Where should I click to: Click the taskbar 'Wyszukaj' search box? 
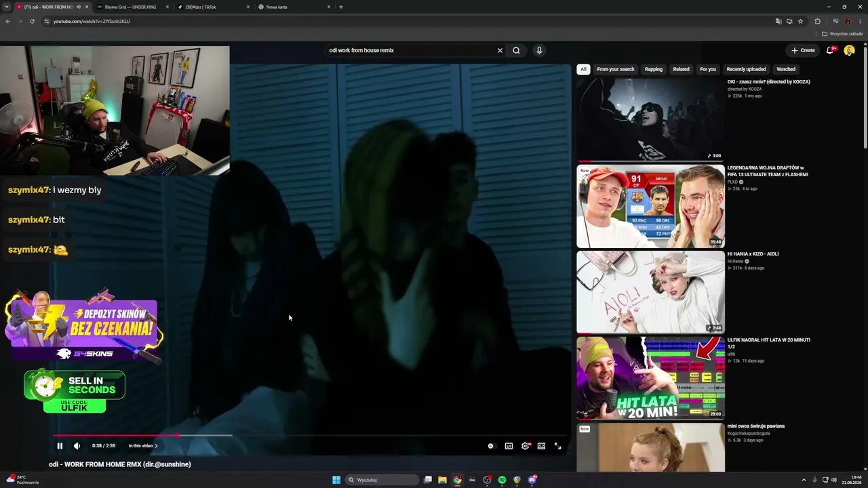382,480
